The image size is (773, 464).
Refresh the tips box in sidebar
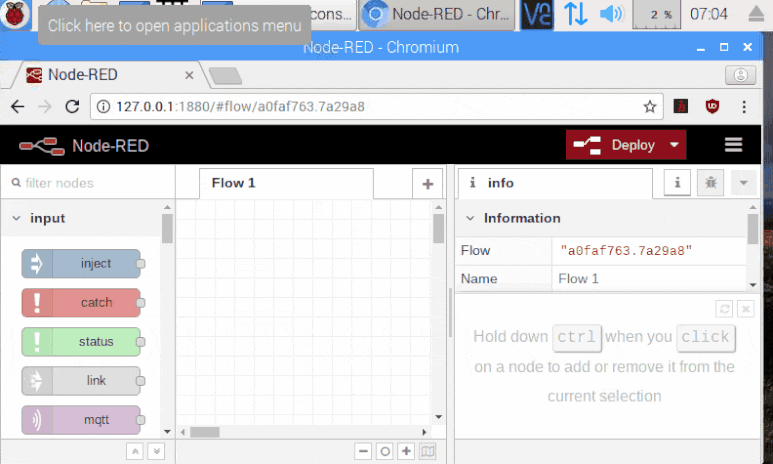(725, 310)
